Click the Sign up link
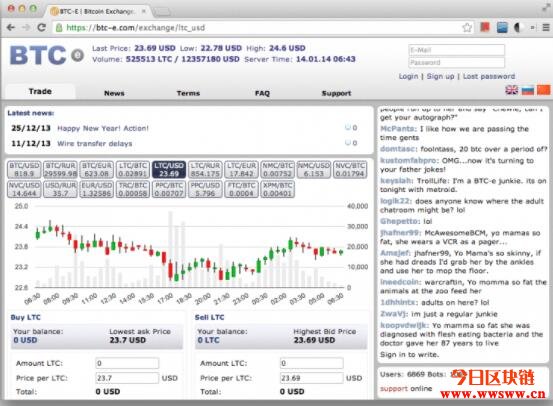The height and width of the screenshot is (406, 553). coord(440,76)
